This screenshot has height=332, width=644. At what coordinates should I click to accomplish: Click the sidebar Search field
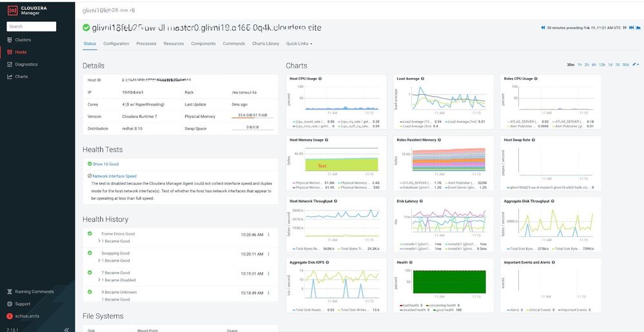[x=32, y=26]
